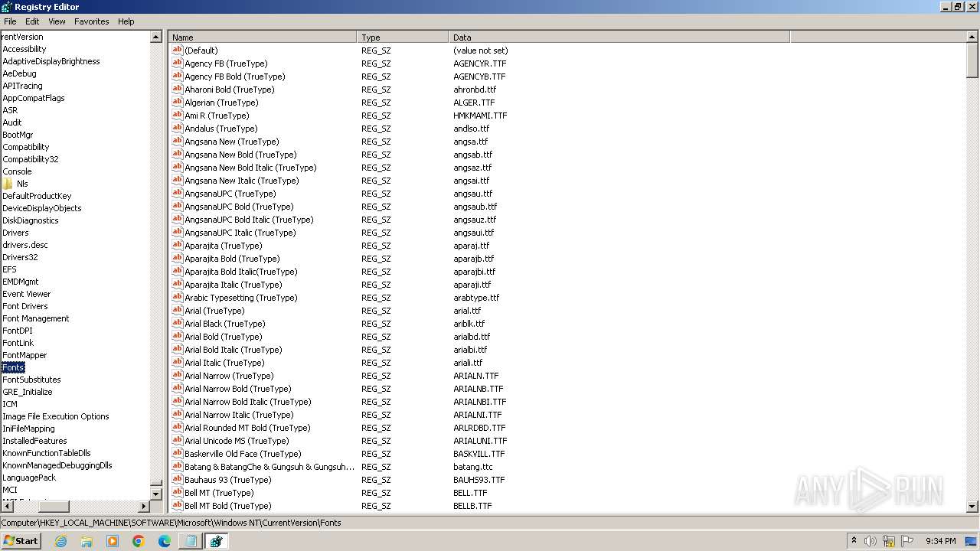Click the icon next to (Default) value
The height and width of the screenshot is (551, 980).
coord(177,51)
